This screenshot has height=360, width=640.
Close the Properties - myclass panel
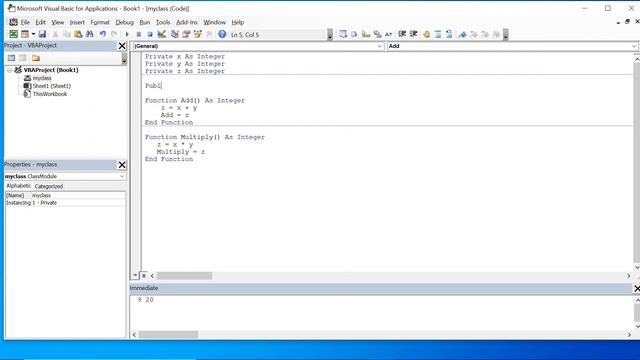(x=122, y=165)
